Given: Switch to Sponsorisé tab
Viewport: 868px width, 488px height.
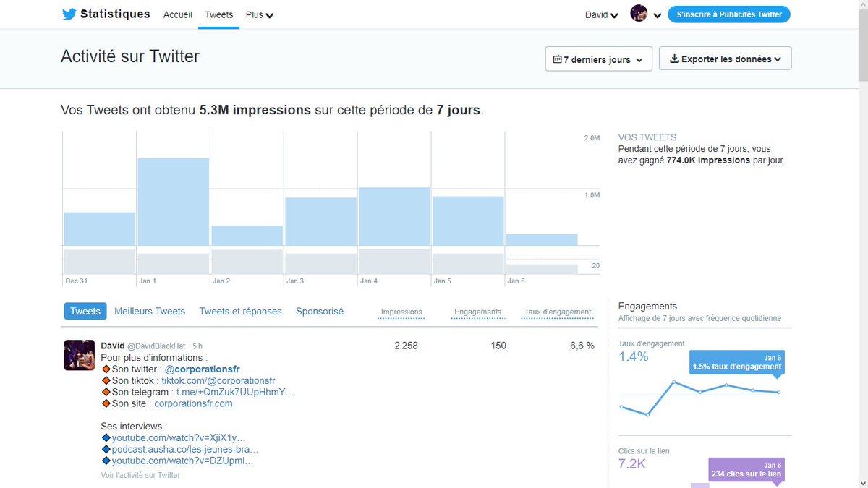Looking at the screenshot, I should [320, 311].
